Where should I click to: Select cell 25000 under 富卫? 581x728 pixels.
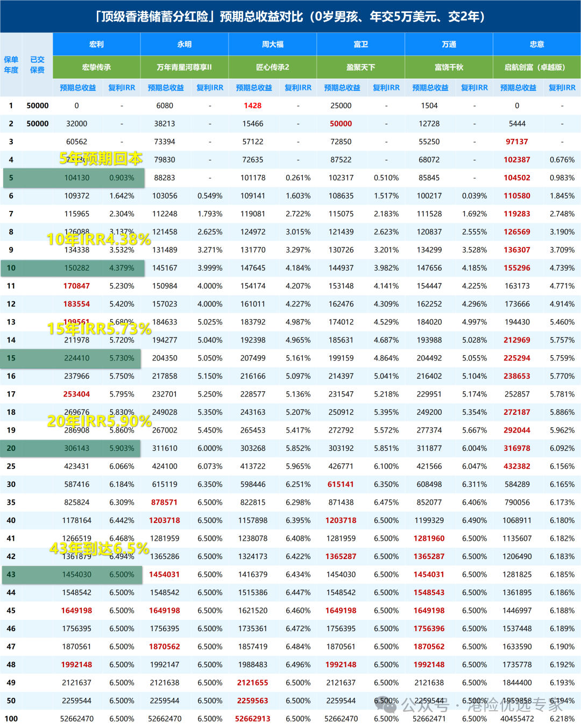click(341, 106)
